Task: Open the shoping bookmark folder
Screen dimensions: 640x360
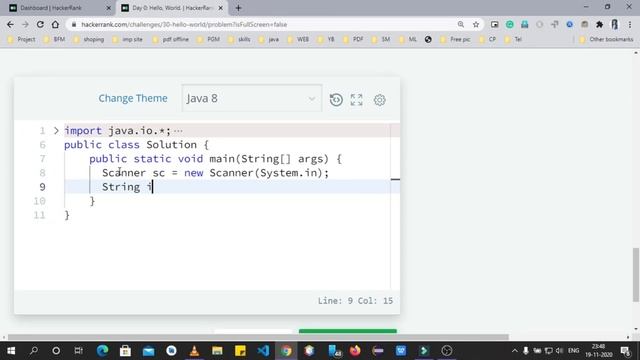Action: click(89, 39)
